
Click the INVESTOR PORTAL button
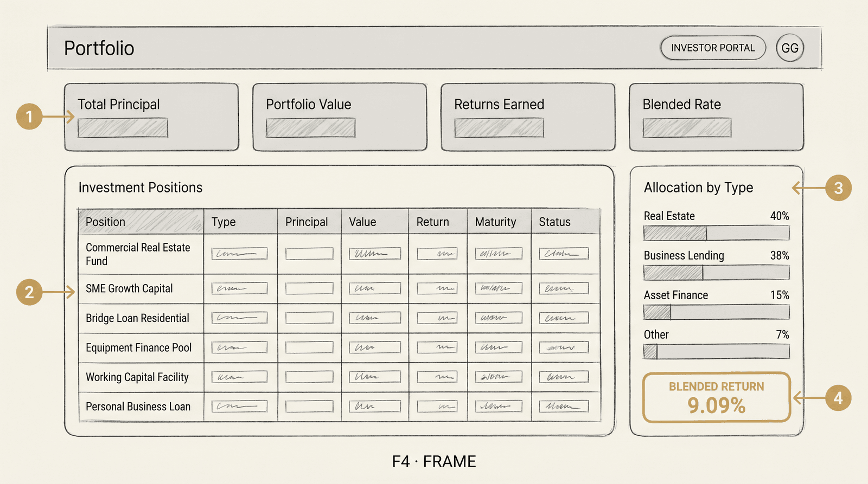pyautogui.click(x=713, y=48)
